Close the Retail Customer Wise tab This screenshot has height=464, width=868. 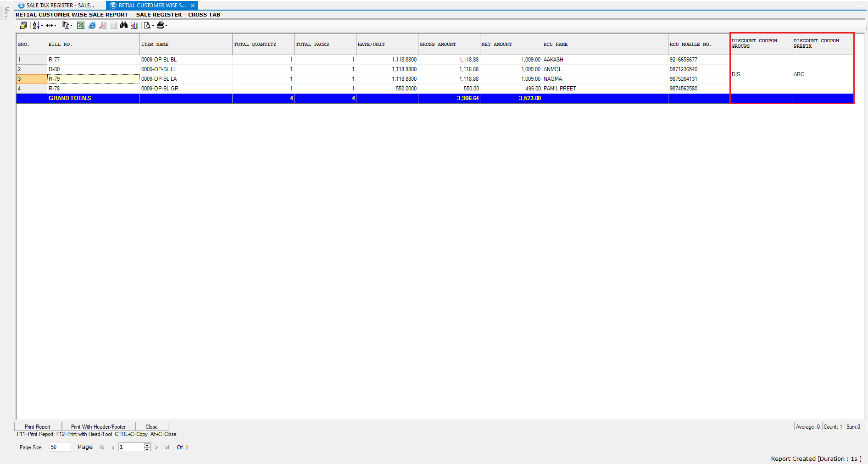[x=193, y=6]
